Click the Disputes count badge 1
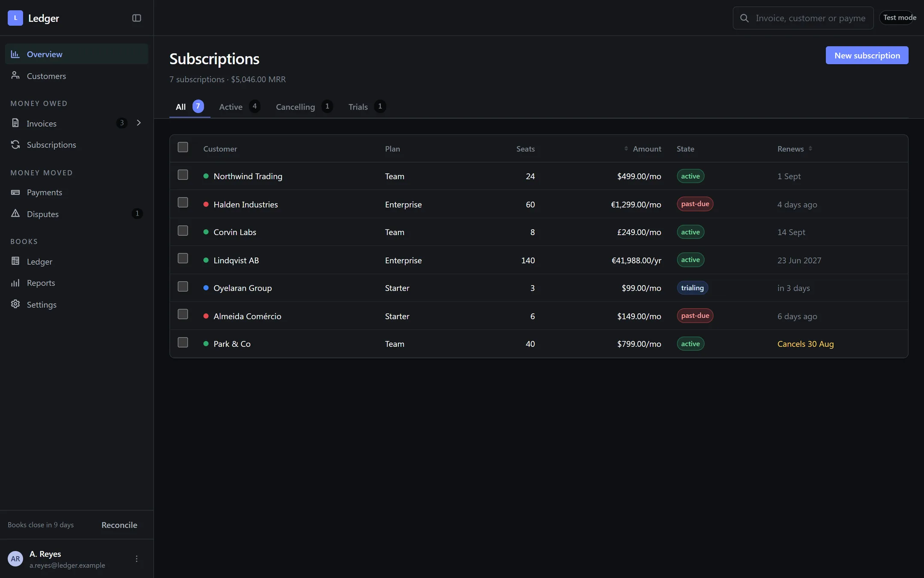Image resolution: width=924 pixels, height=578 pixels. pyautogui.click(x=137, y=213)
